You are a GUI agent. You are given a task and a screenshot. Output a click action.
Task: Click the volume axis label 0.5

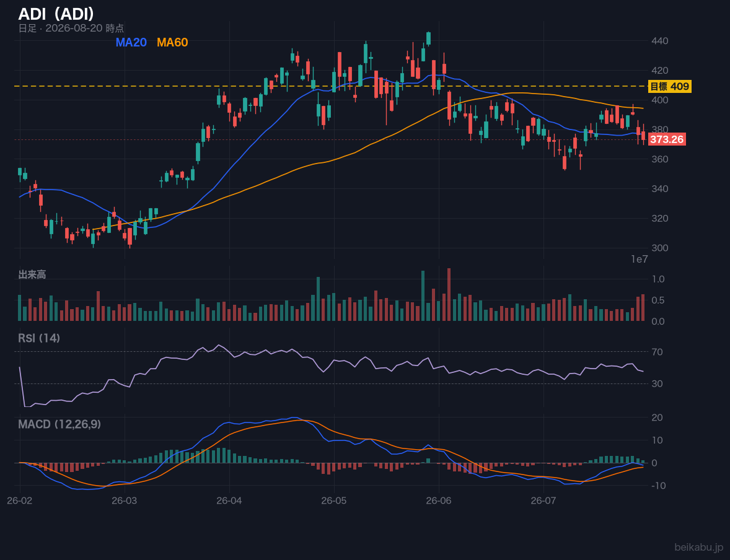pyautogui.click(x=658, y=300)
